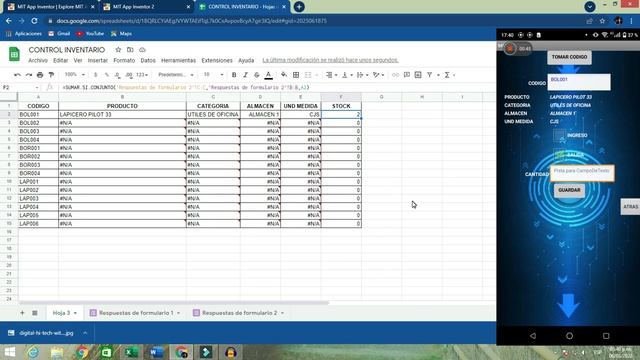This screenshot has height=360, width=640.
Task: Apply italic formatting to the cell
Action: click(245, 75)
